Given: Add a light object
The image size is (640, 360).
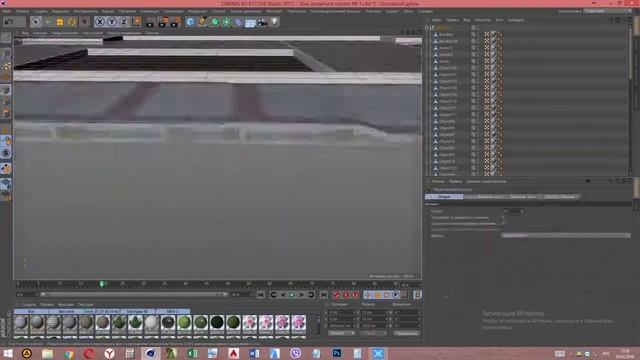Looking at the screenshot, I should pos(274,22).
